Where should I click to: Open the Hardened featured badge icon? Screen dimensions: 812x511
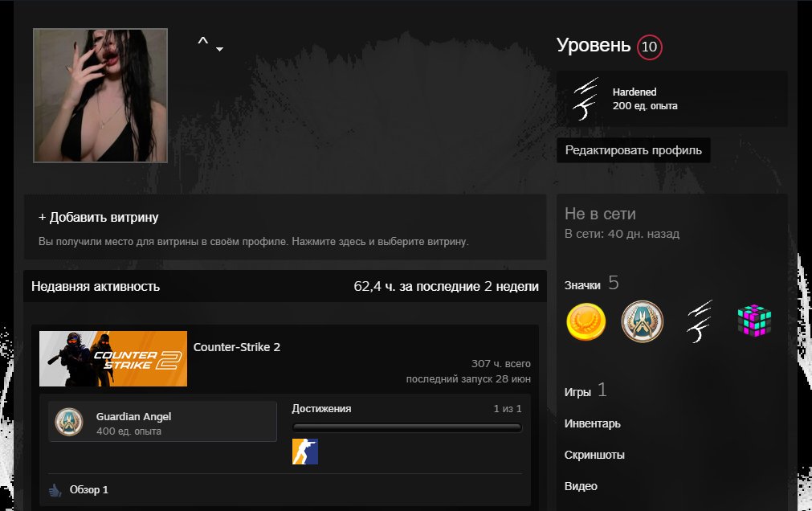tap(586, 99)
